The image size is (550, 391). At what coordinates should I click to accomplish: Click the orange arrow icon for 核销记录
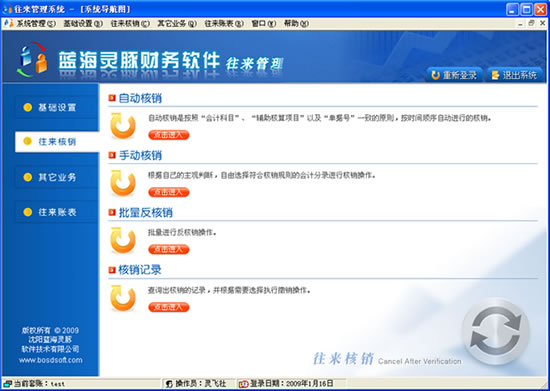point(123,298)
